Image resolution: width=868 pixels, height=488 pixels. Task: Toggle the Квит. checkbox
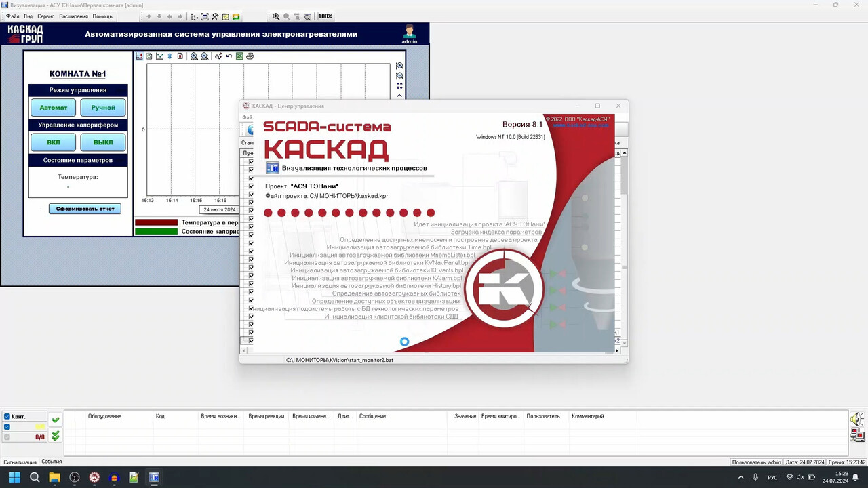[x=7, y=416]
